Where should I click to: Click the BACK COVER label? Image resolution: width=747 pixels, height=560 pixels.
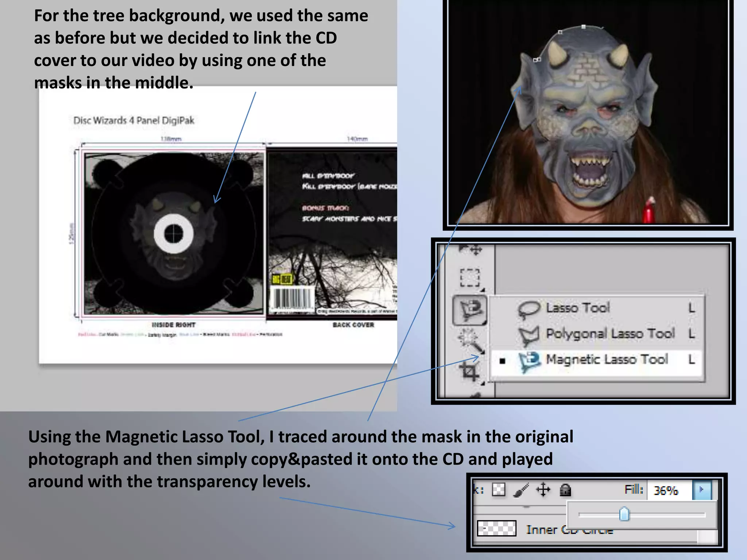(353, 325)
